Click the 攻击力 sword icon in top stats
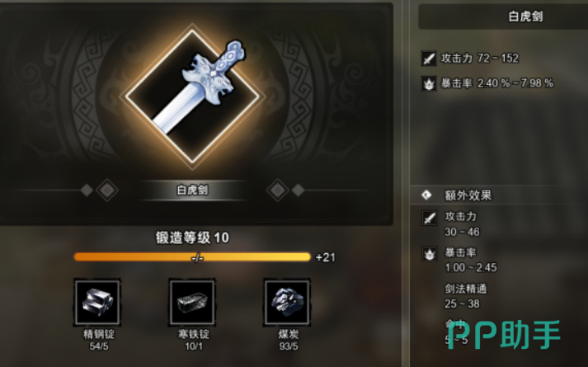 click(x=429, y=59)
